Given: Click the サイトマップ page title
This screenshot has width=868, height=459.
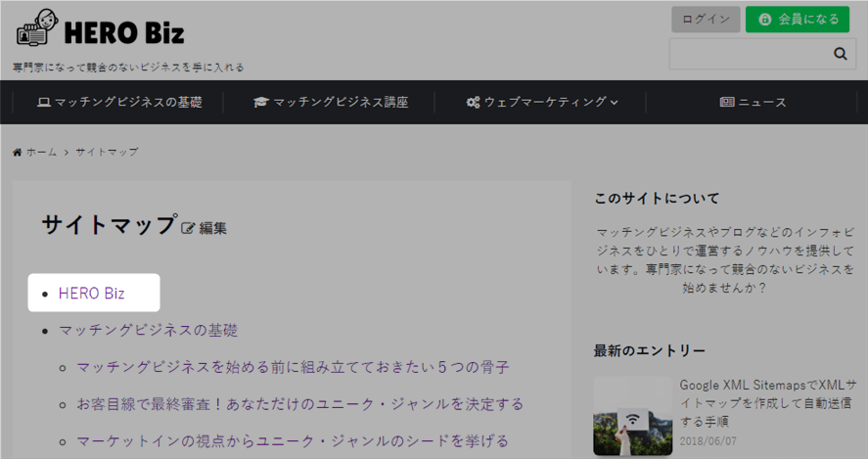Looking at the screenshot, I should tap(110, 225).
